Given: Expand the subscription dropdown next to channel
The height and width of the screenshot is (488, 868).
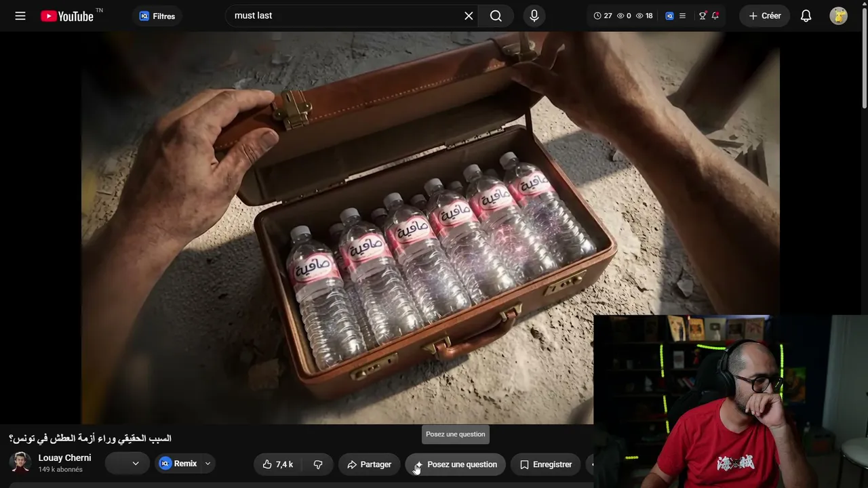Looking at the screenshot, I should (x=127, y=464).
